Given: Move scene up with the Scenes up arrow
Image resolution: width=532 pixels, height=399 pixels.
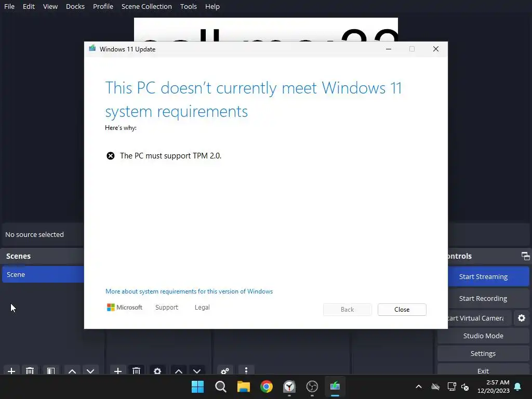Looking at the screenshot, I should pos(72,371).
